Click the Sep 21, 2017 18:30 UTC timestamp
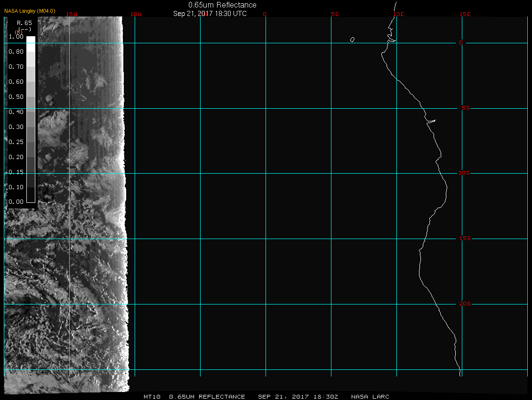532x400 pixels. [x=210, y=14]
